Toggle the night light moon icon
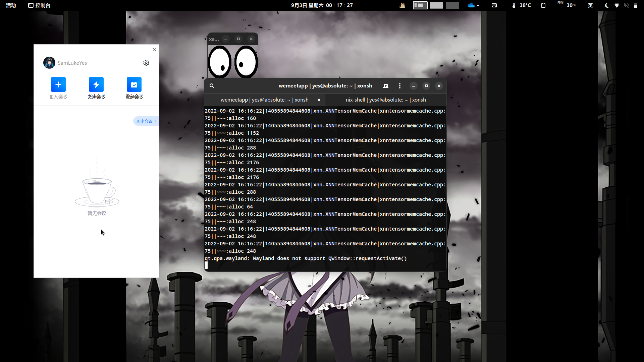 (x=606, y=5)
